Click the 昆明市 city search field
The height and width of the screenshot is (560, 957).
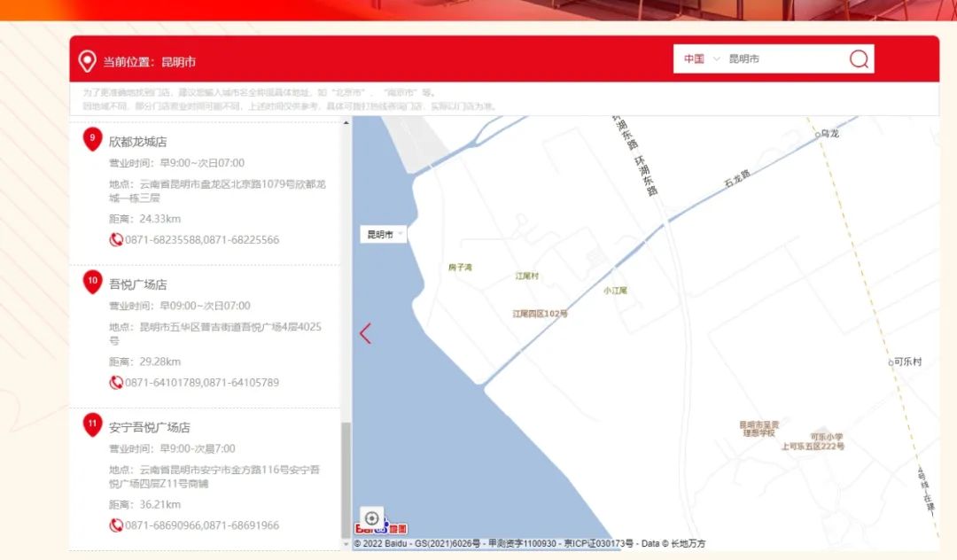tap(780, 59)
